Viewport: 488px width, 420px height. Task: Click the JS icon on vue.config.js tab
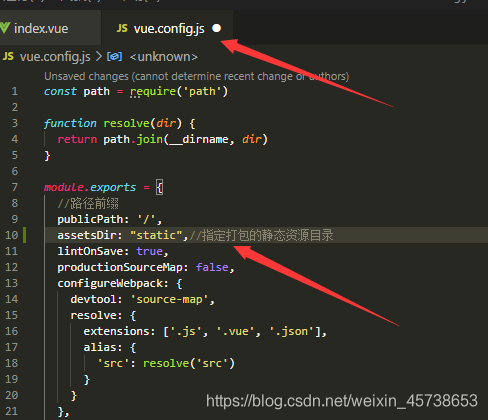click(x=122, y=28)
